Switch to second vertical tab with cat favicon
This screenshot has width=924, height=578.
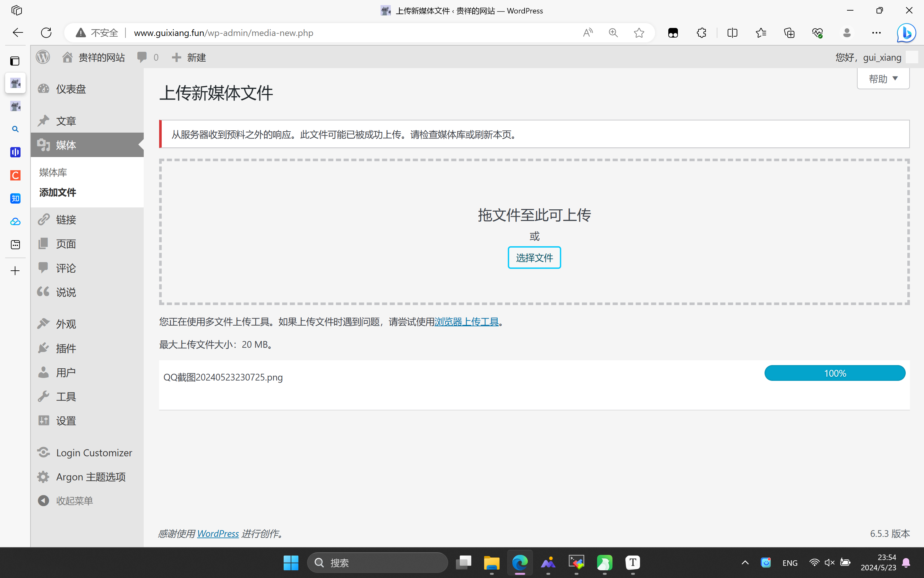click(15, 106)
